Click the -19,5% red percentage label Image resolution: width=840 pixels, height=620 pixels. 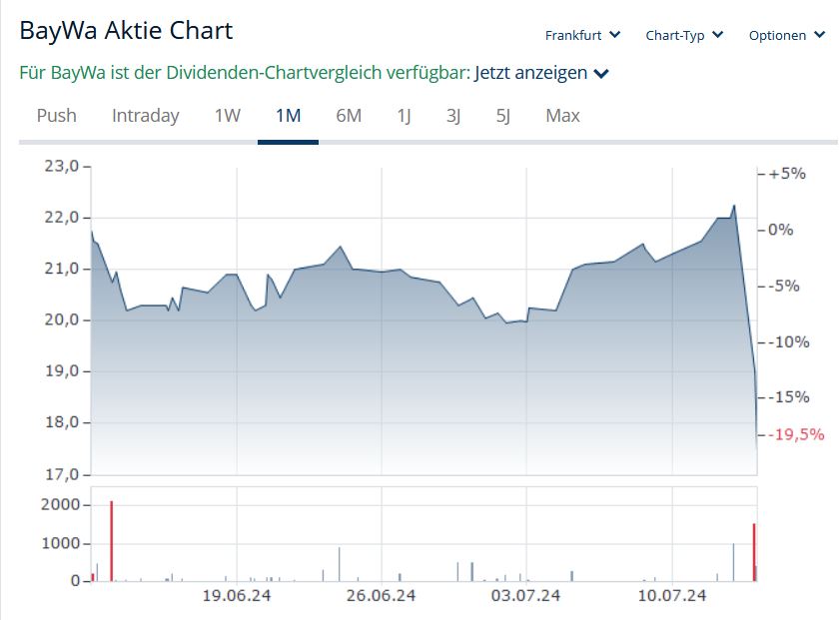[797, 434]
